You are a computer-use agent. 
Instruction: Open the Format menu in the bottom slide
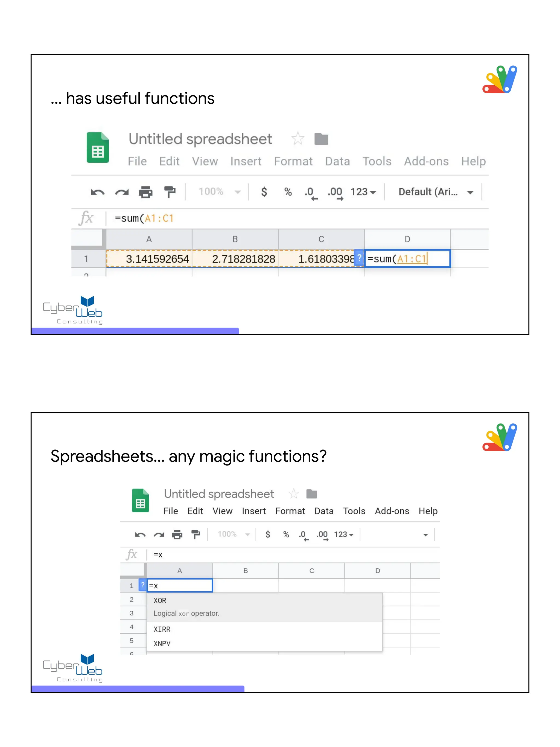coord(290,511)
